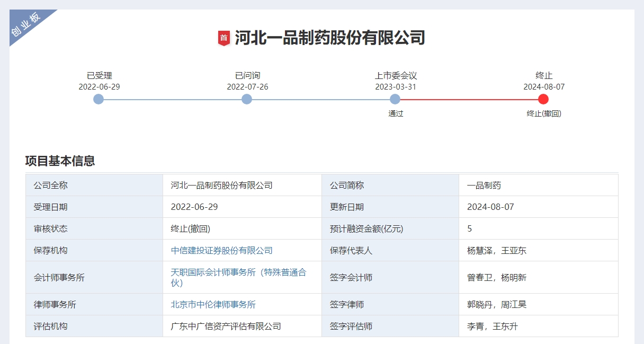Click the 保荐代表人 value 杨慧泽,王亚东
This screenshot has width=644, height=344.
pyautogui.click(x=497, y=250)
